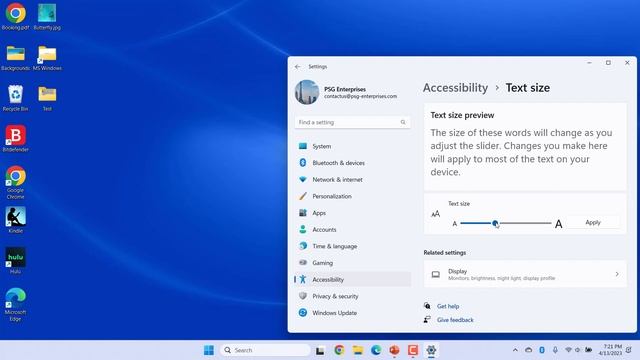The height and width of the screenshot is (360, 640).
Task: Open System settings category
Action: pos(352,146)
